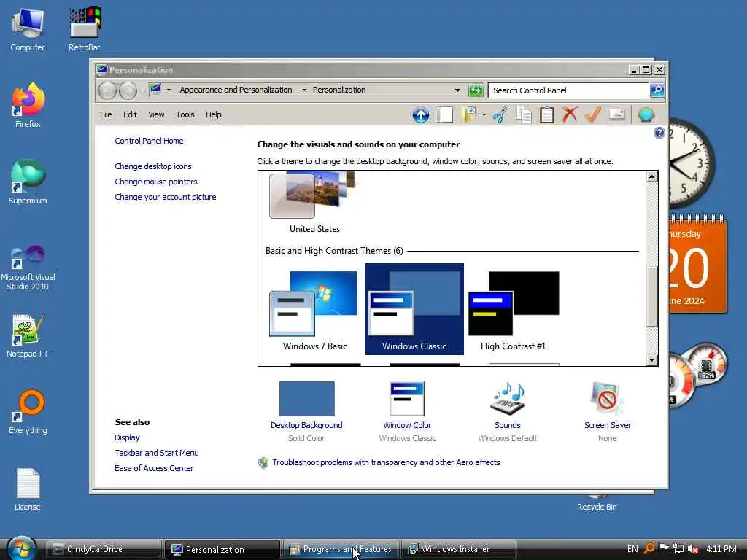This screenshot has height=560, width=747.
Task: Switch to Windows Installer taskbar button
Action: [459, 549]
